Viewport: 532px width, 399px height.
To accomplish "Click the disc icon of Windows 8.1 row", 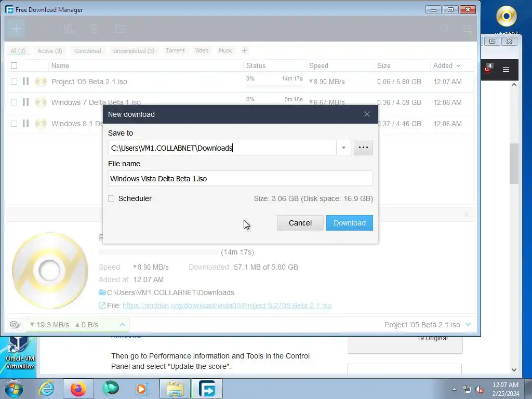I will tap(41, 124).
